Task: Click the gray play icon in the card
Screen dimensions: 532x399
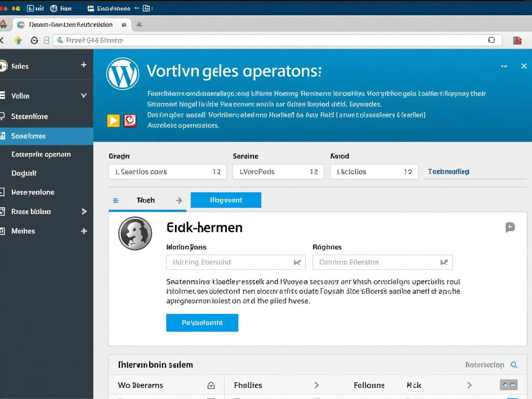Action: tap(510, 227)
